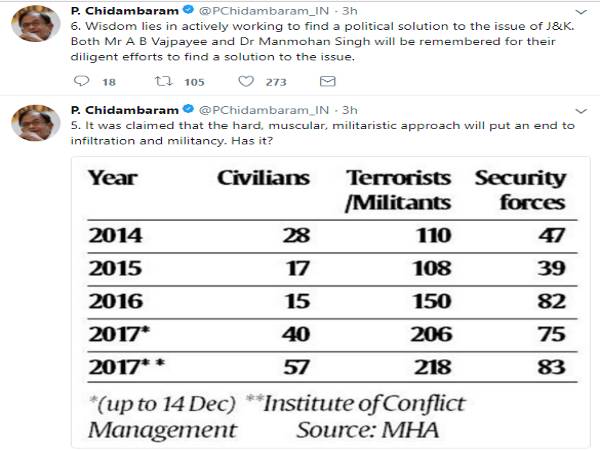The height and width of the screenshot is (450, 600).
Task: Click P. Chidambaram name on second tweet
Action: tap(121, 108)
